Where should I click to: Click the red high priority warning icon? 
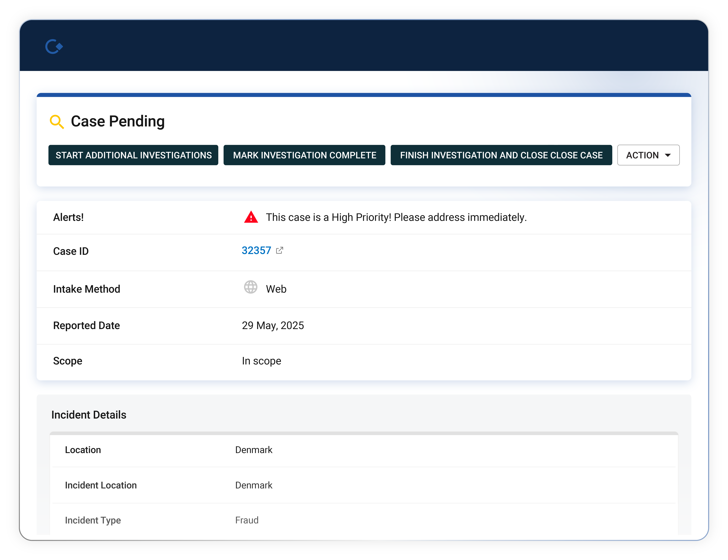point(251,217)
